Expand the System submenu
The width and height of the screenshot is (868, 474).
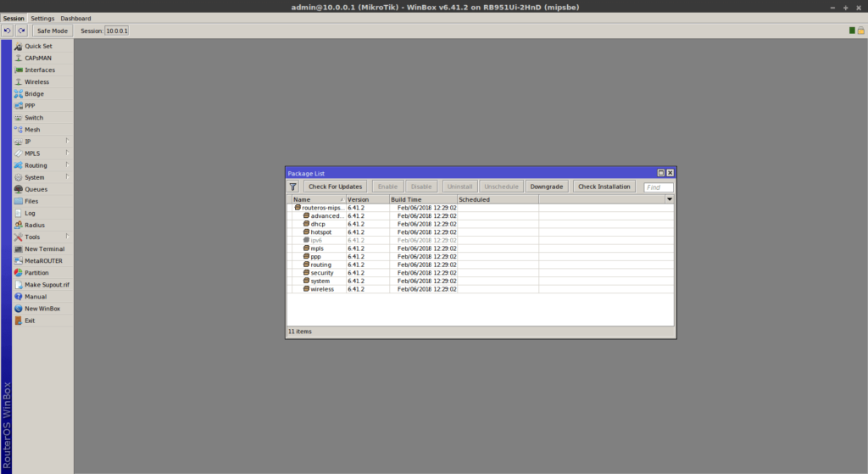[34, 177]
